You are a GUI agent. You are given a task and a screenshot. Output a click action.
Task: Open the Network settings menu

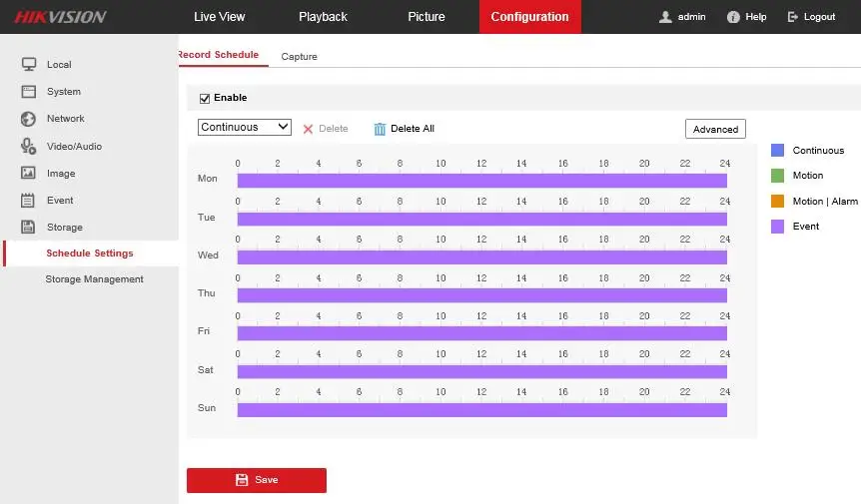(x=66, y=119)
